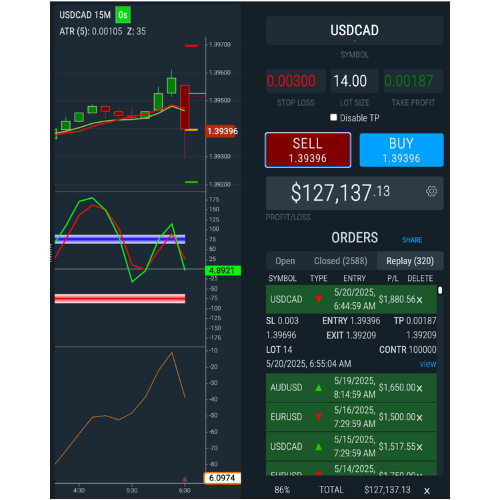Select the USDCAD 5/20/2025 order row
500x500 pixels.
pos(351,299)
